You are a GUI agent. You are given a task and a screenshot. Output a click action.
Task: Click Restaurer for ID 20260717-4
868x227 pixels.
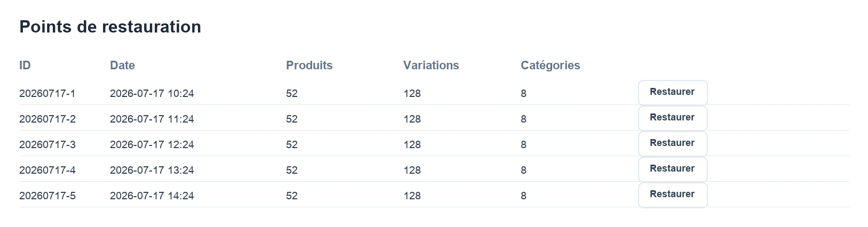(x=673, y=169)
